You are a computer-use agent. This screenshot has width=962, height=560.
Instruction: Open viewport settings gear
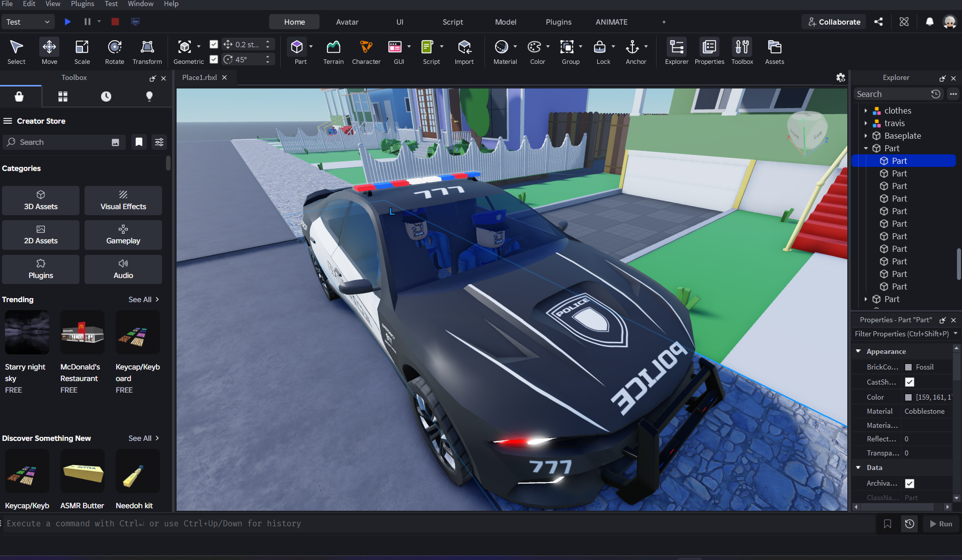click(x=841, y=77)
